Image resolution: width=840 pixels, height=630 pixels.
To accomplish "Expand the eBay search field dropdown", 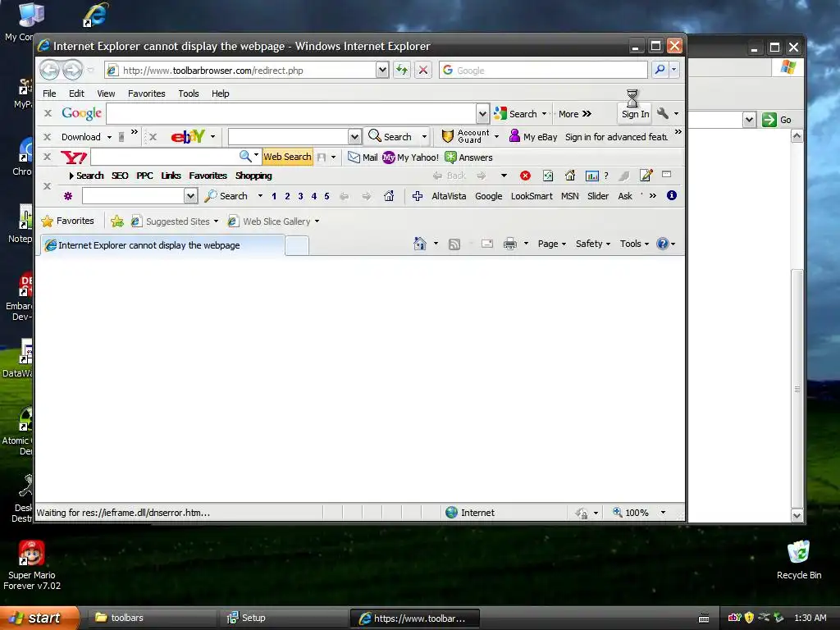I will [354, 137].
